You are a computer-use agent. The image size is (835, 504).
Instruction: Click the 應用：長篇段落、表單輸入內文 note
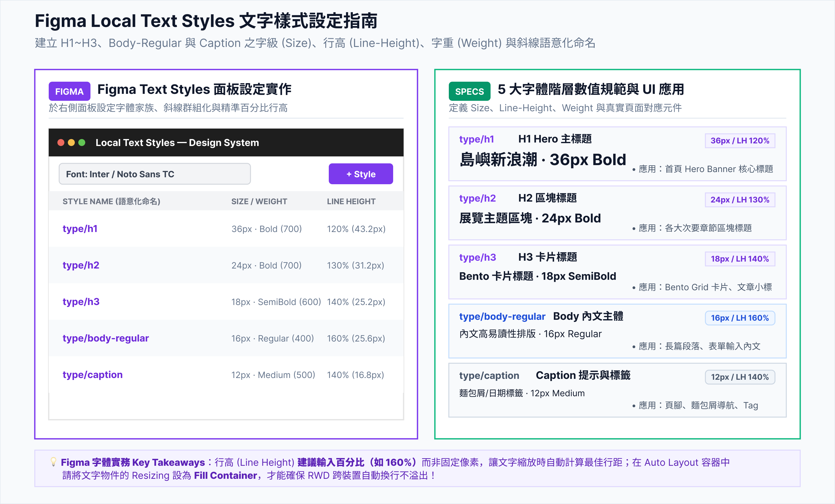click(696, 346)
